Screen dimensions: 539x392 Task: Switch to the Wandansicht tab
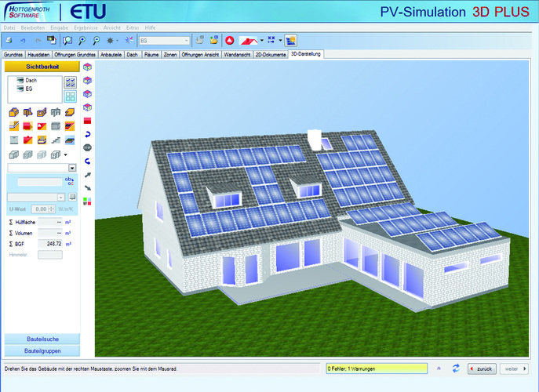click(238, 55)
